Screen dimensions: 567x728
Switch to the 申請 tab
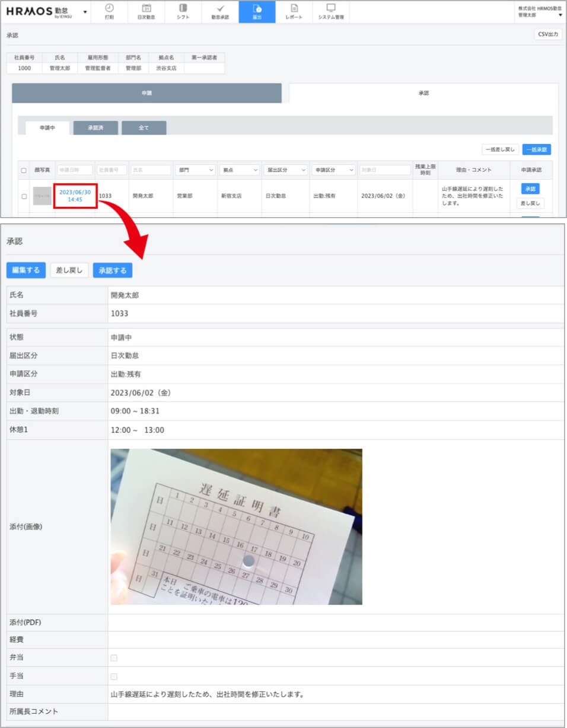146,93
